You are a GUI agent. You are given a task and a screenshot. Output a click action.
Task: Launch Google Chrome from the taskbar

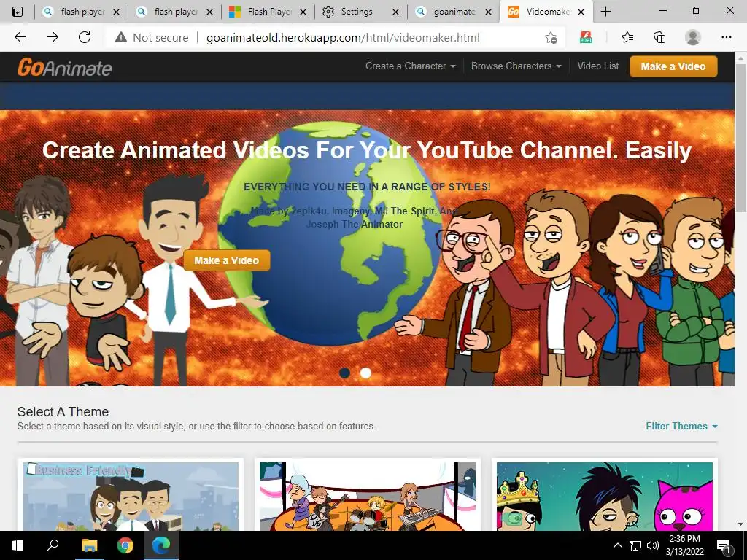coord(125,545)
